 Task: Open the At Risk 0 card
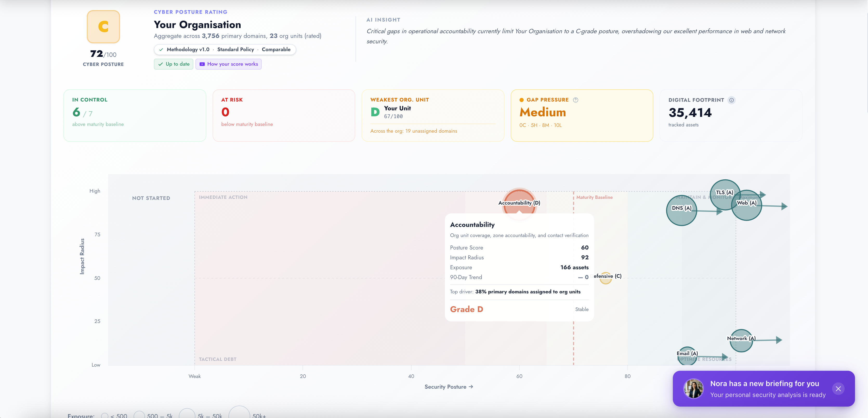click(284, 116)
